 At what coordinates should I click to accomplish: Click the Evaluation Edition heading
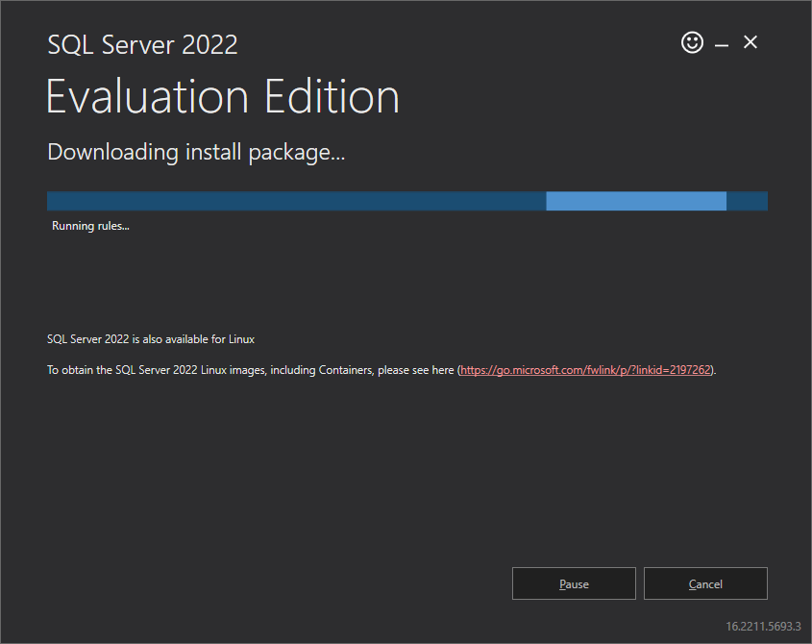[x=222, y=96]
